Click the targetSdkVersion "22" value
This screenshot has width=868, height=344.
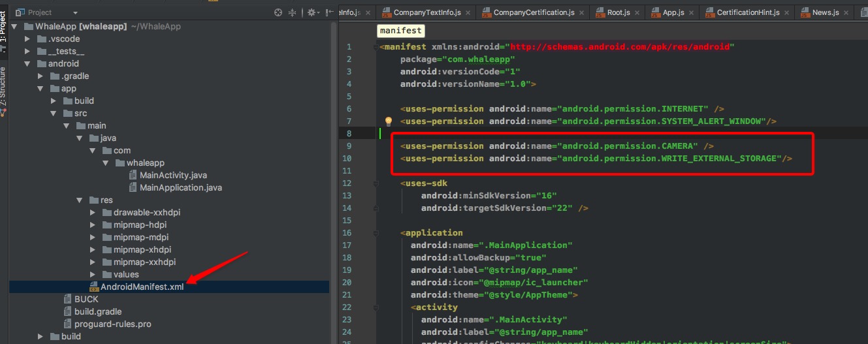coord(559,208)
